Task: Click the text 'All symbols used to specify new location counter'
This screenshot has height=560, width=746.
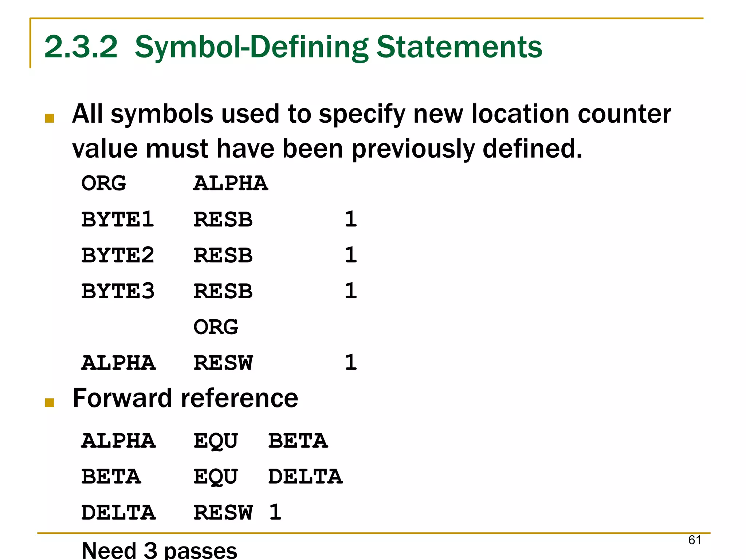Action: [372, 114]
